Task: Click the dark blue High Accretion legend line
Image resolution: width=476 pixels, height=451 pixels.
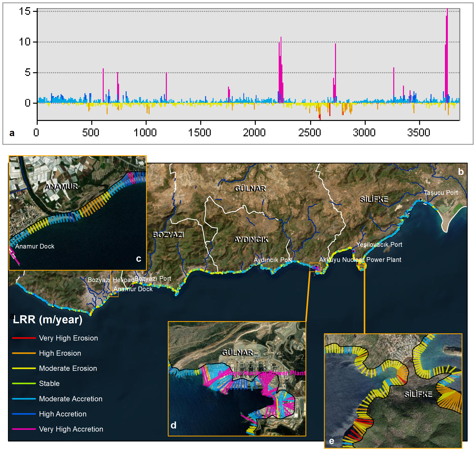Action: (x=24, y=414)
